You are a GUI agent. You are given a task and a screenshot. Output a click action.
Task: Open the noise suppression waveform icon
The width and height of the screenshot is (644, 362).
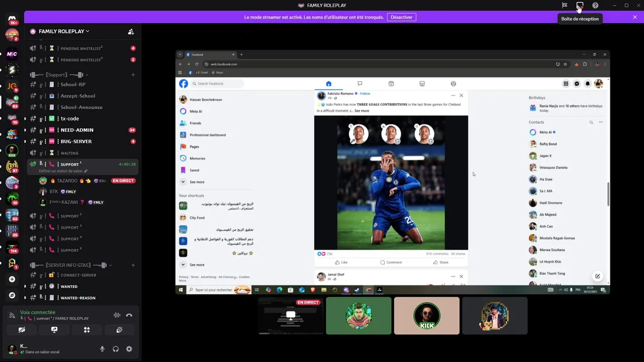tap(117, 315)
